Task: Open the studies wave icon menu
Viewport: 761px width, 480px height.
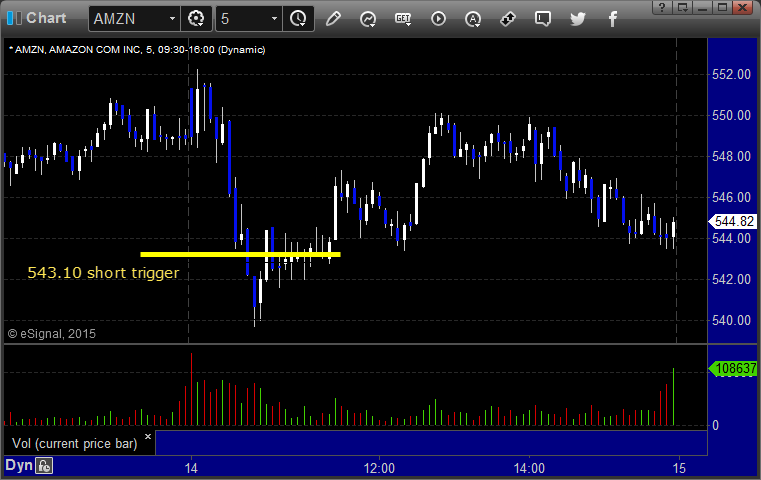Action: (368, 19)
